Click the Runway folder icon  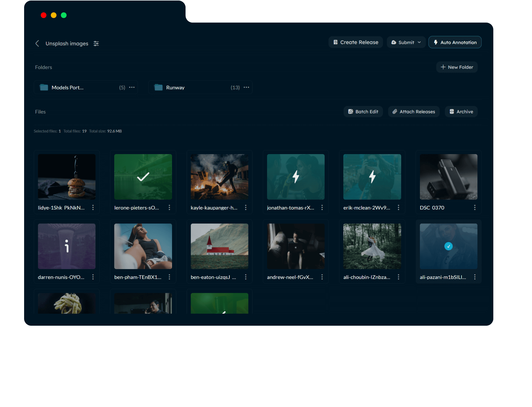158,87
